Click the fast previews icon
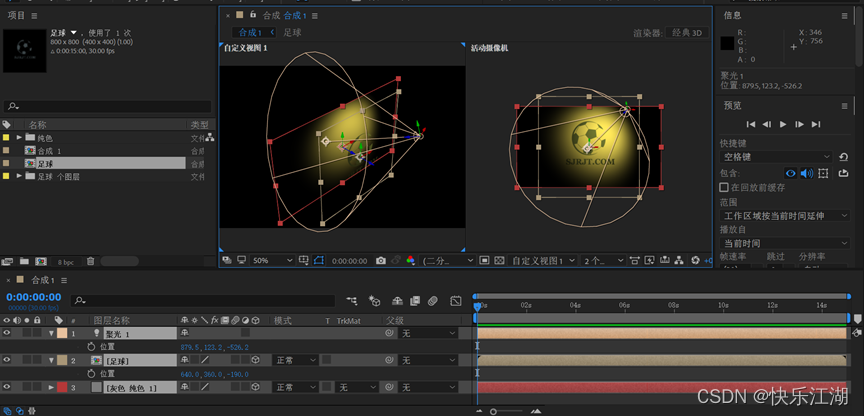 [x=649, y=260]
